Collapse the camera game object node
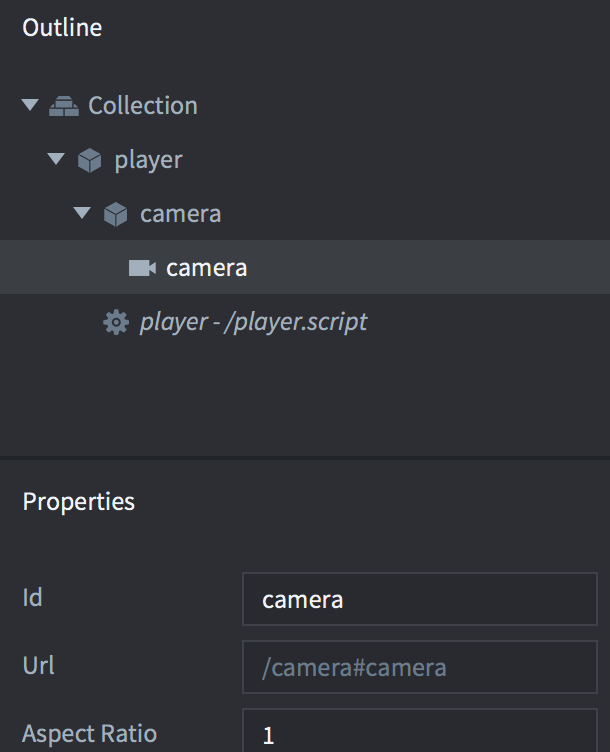610x752 pixels. pyautogui.click(x=82, y=213)
